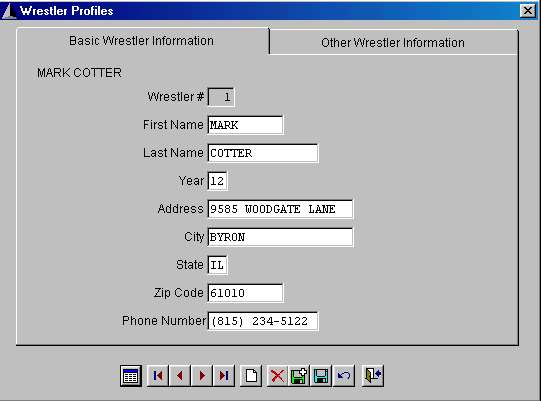Click the State field showing IL
541x401 pixels.
pyautogui.click(x=217, y=265)
